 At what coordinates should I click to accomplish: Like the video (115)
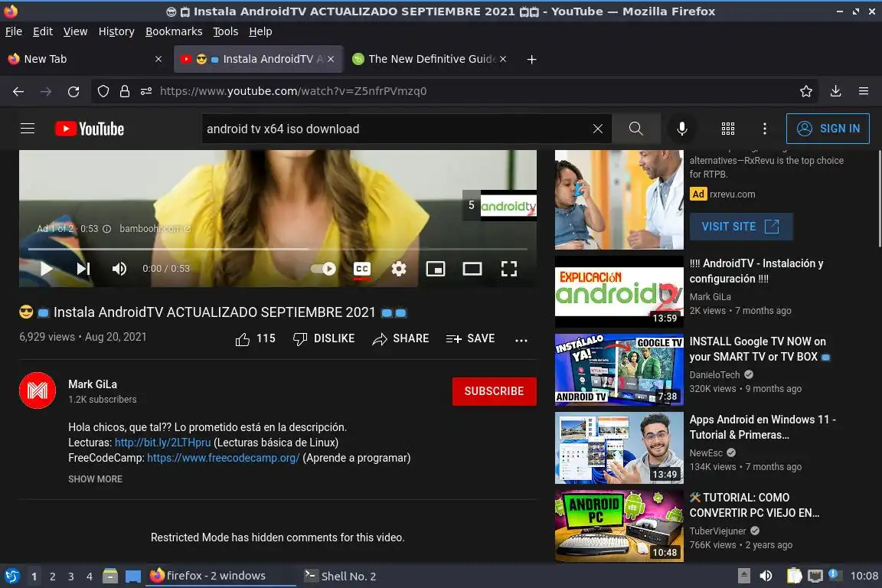click(256, 338)
